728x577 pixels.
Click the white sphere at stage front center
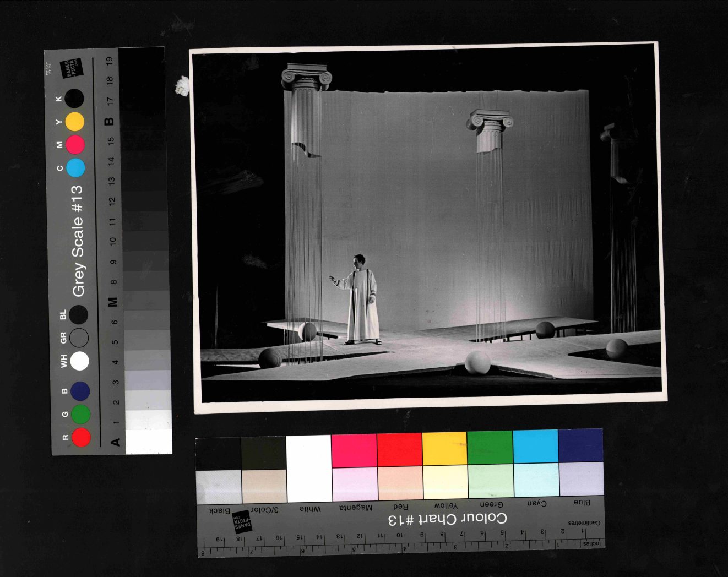[477, 363]
